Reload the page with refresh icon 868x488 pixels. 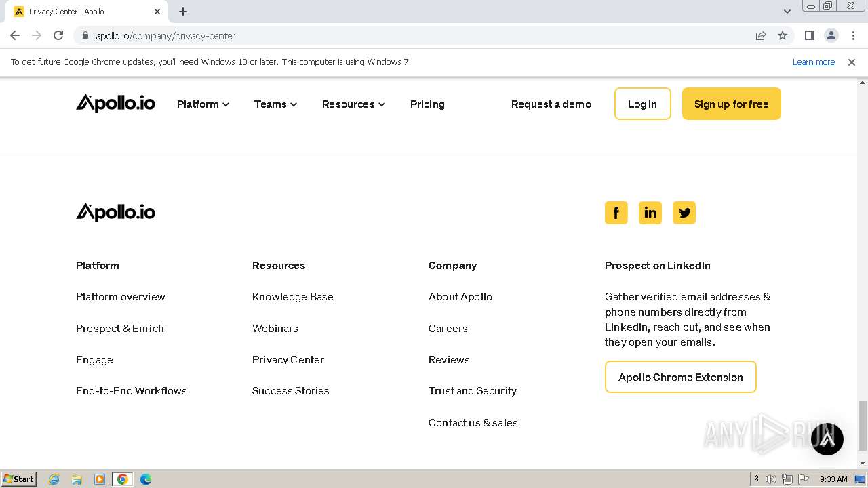(58, 35)
